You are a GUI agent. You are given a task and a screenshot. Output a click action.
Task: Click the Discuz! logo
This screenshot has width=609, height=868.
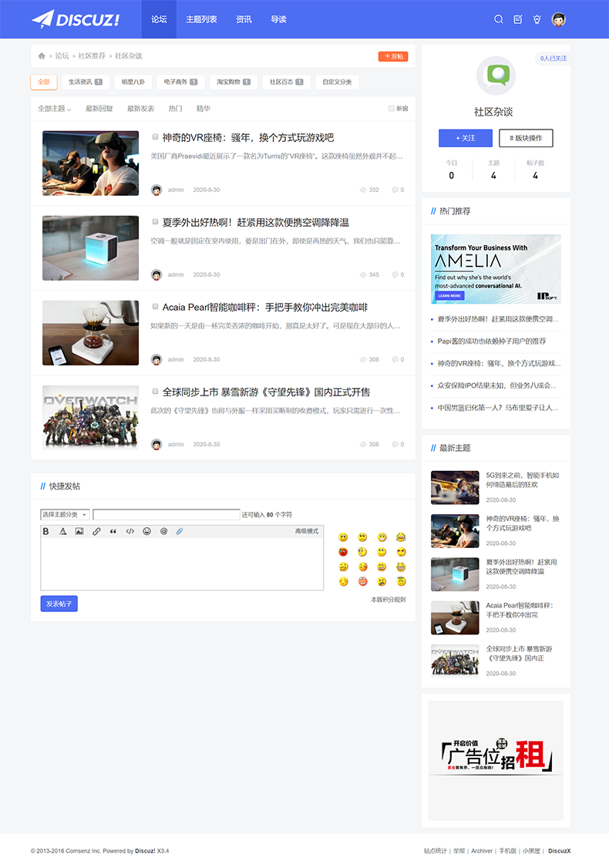click(76, 19)
